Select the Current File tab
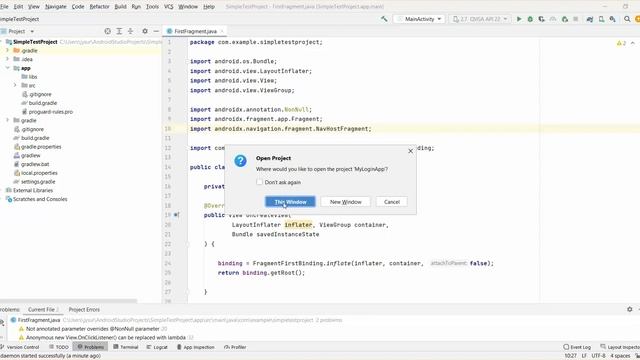 [x=42, y=309]
